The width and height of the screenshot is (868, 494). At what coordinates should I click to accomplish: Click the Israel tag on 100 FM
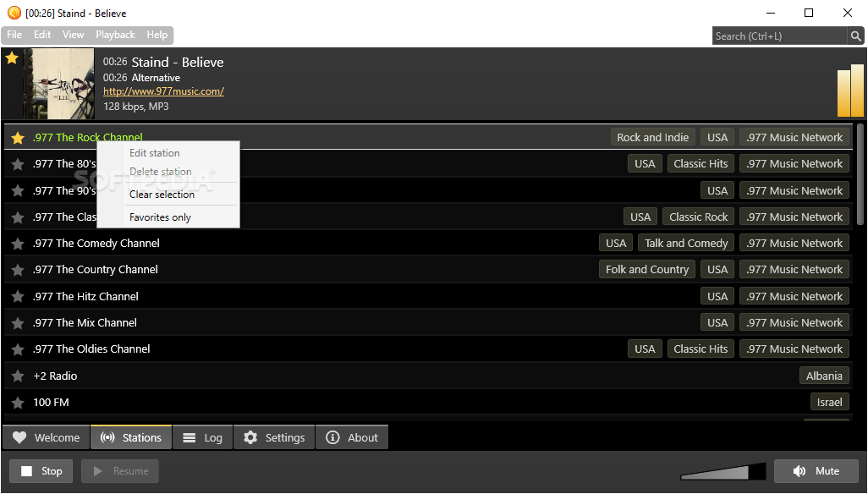click(x=829, y=403)
